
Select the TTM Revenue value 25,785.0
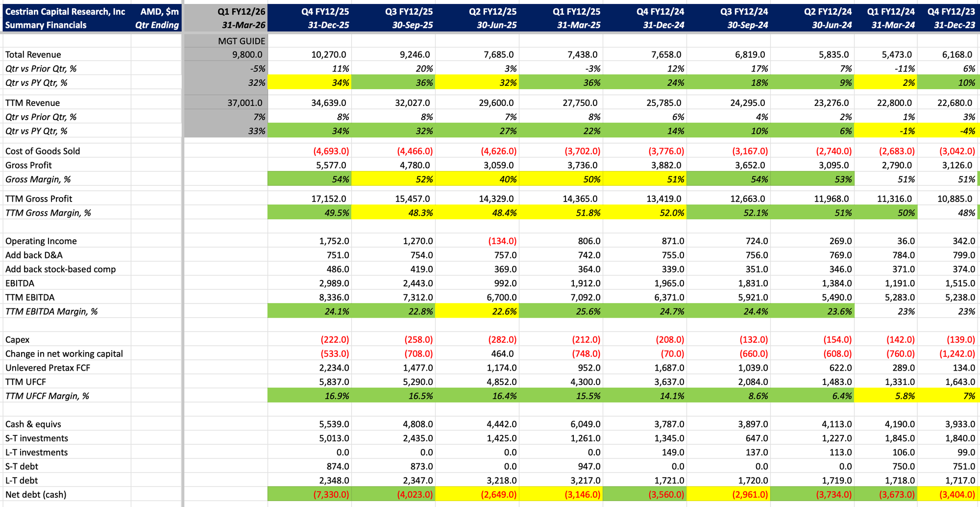tap(664, 103)
